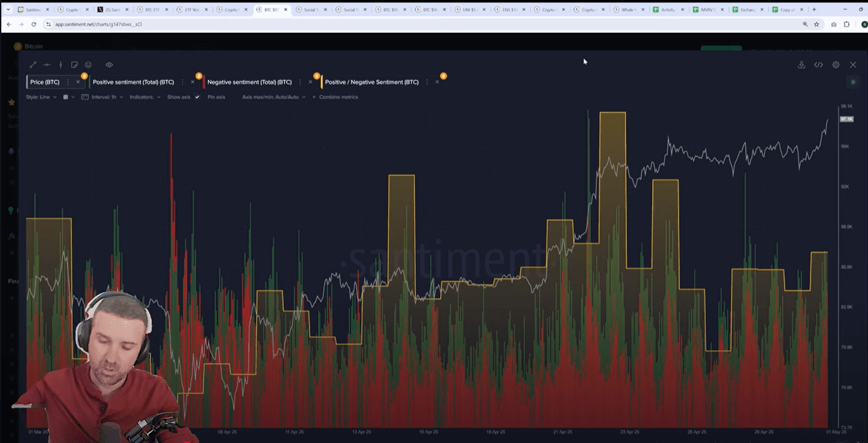Download the chart data
868x443 pixels.
801,65
